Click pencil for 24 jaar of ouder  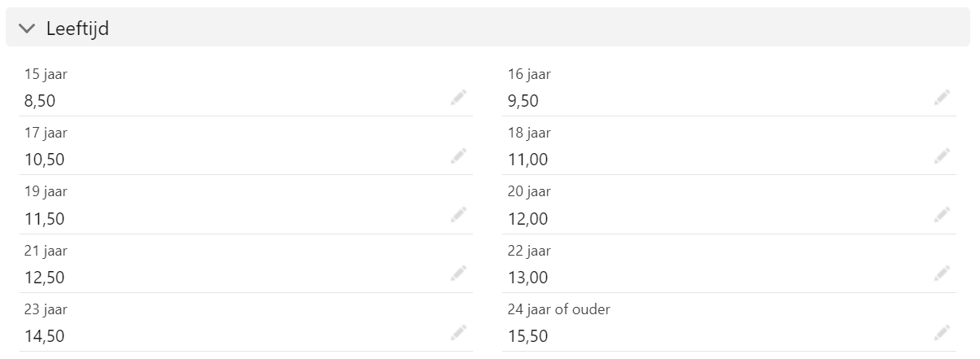[x=943, y=332]
